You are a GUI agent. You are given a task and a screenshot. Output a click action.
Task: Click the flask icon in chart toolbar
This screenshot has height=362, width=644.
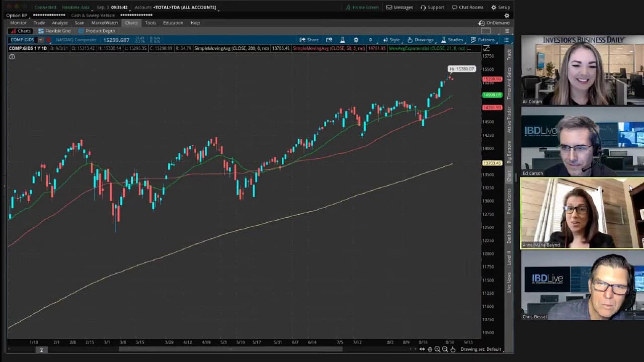pyautogui.click(x=342, y=40)
